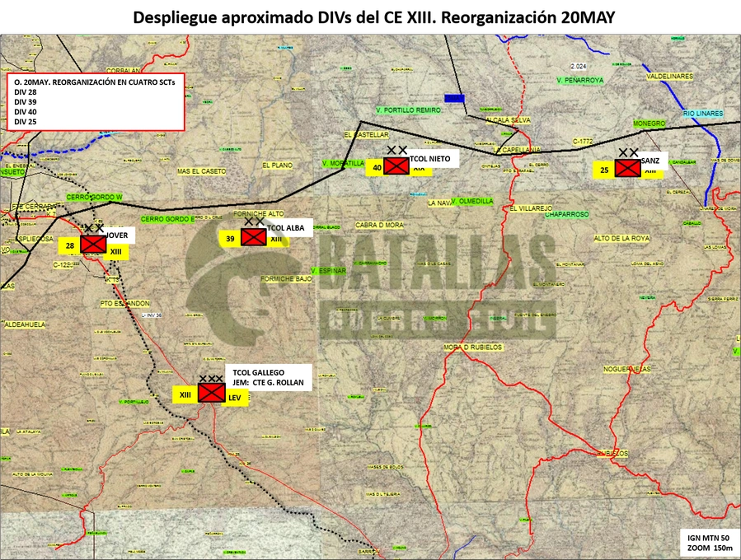The width and height of the screenshot is (741, 560).
Task: Click the "EL PLANO" label
Action: coord(278,166)
